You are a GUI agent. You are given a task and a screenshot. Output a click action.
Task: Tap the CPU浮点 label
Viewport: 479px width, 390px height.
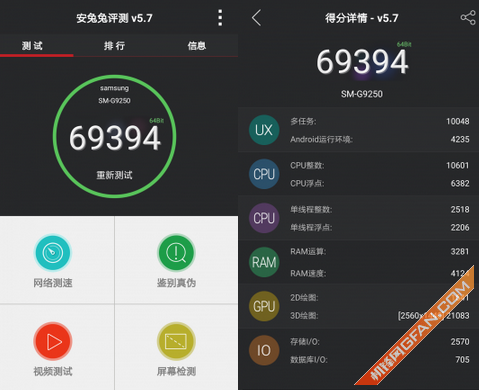click(307, 183)
